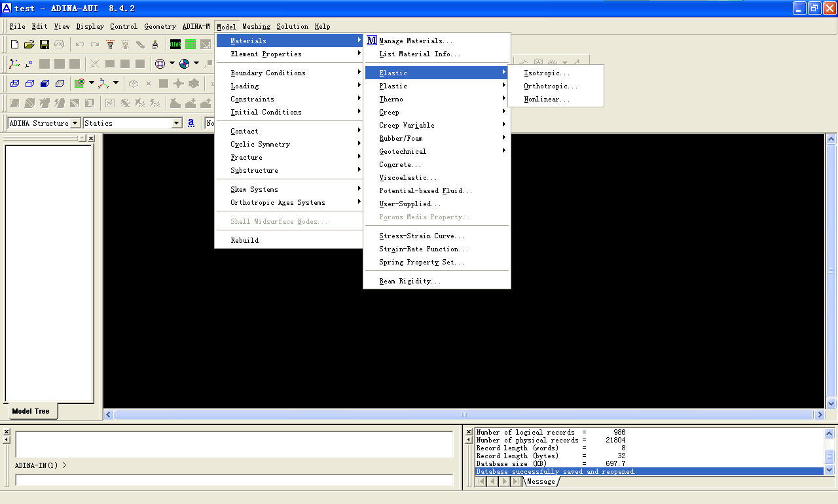Open dropdown arrow next to axes triad icon
The image size is (838, 504).
coord(116,83)
